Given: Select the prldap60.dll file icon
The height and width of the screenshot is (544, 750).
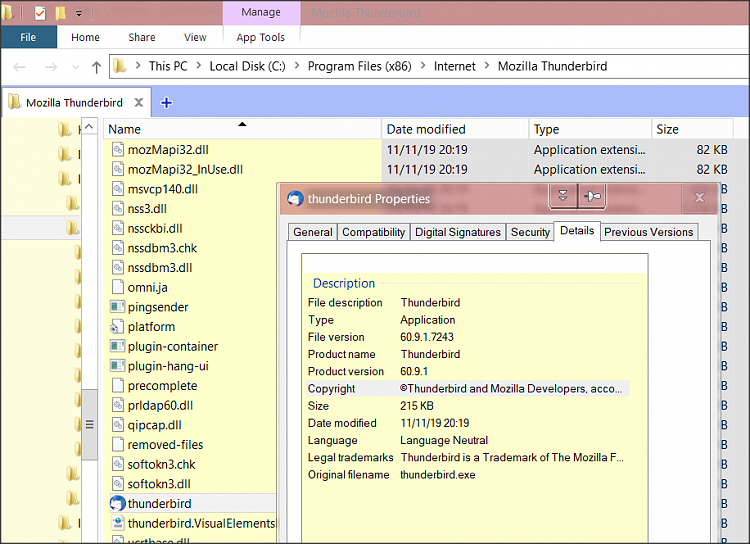Looking at the screenshot, I should point(118,405).
